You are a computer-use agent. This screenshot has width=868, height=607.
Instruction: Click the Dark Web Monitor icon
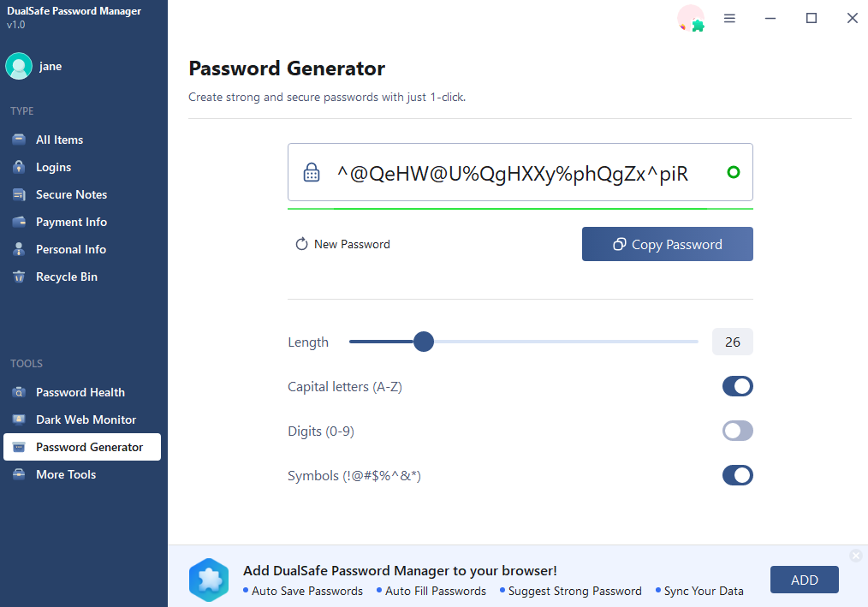point(19,420)
